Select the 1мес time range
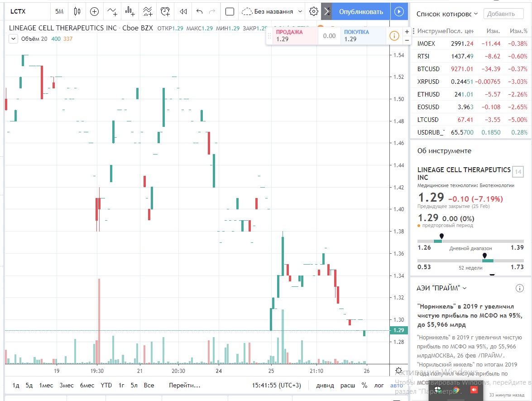The width and height of the screenshot is (532, 401). [x=46, y=386]
